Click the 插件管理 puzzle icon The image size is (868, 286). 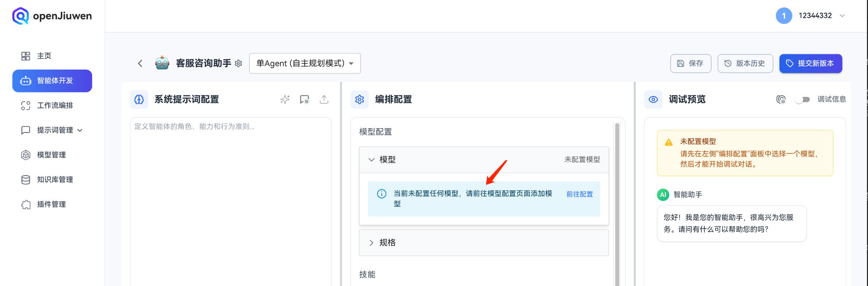(x=26, y=205)
